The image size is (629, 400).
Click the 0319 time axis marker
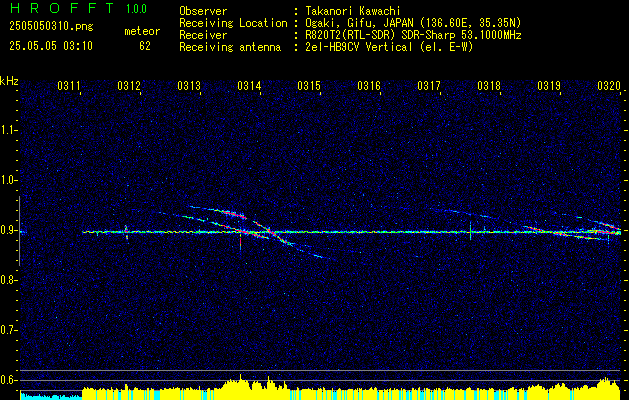(549, 86)
